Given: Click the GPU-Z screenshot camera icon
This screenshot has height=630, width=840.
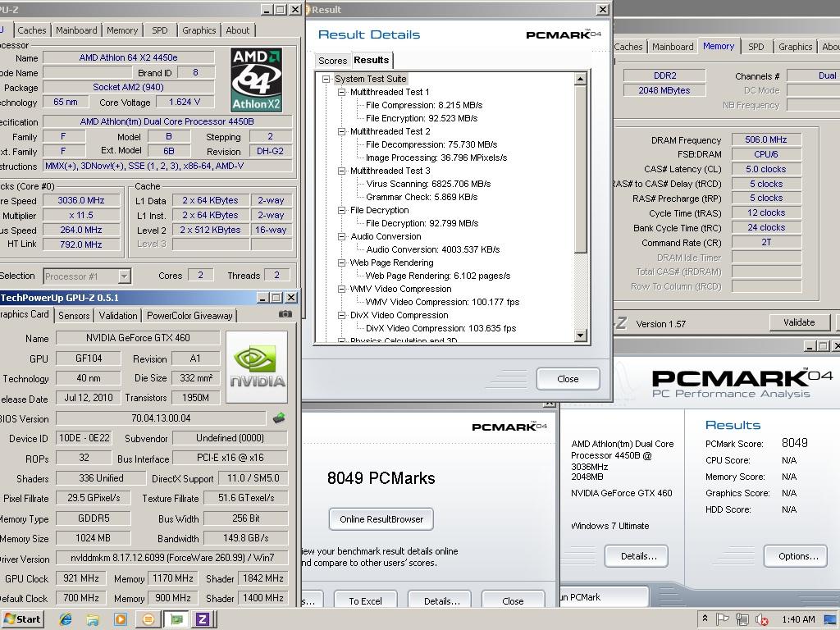Looking at the screenshot, I should click(x=285, y=314).
